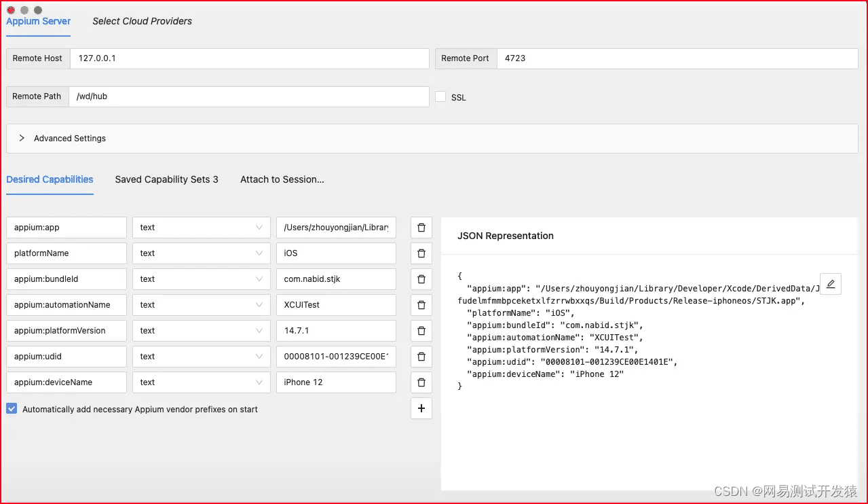Viewport: 868px width, 504px height.
Task: Delete the appium:bundleId capability row
Action: pyautogui.click(x=421, y=279)
